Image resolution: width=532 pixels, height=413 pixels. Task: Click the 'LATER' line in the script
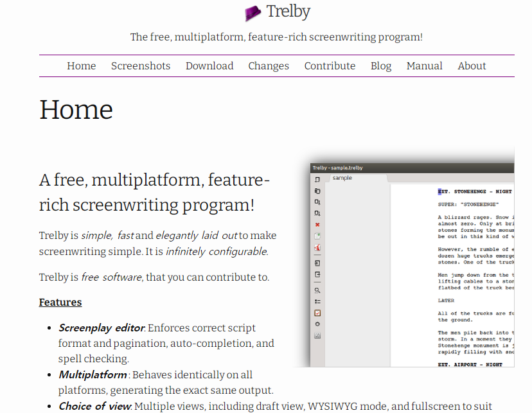pos(446,301)
